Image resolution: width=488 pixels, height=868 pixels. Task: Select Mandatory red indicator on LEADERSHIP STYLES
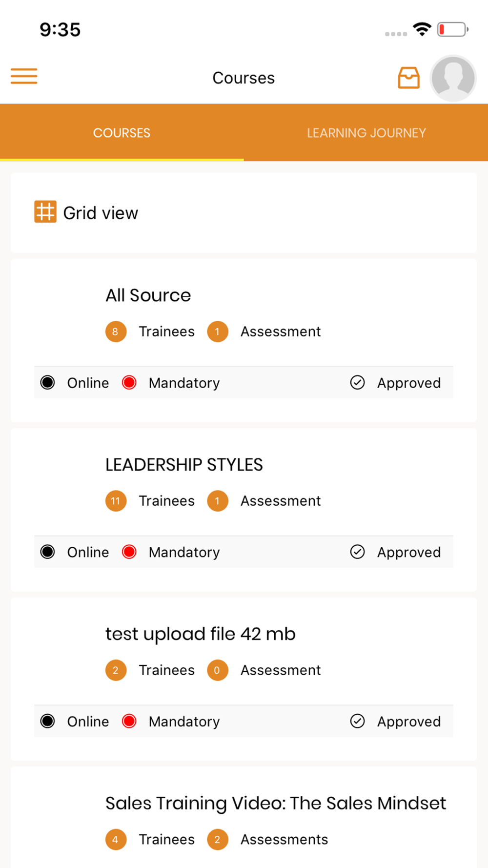pos(129,552)
